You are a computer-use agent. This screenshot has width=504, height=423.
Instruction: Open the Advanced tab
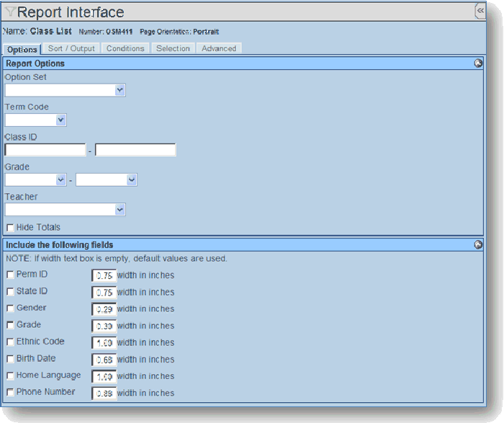[x=219, y=48]
